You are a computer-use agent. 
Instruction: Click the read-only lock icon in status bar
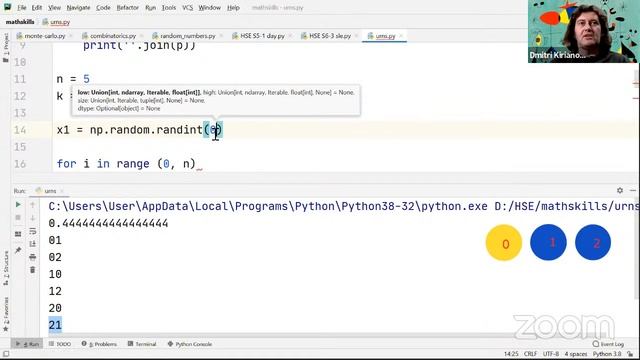[x=630, y=354]
